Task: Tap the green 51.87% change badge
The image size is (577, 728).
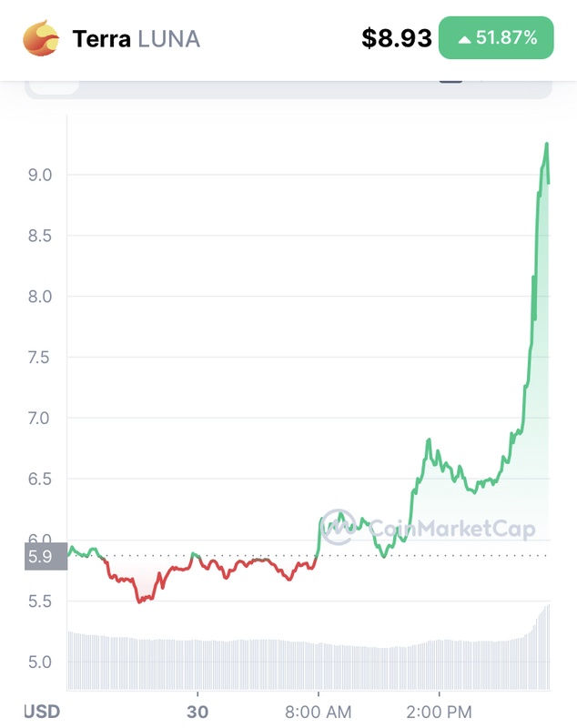Action: tap(496, 38)
